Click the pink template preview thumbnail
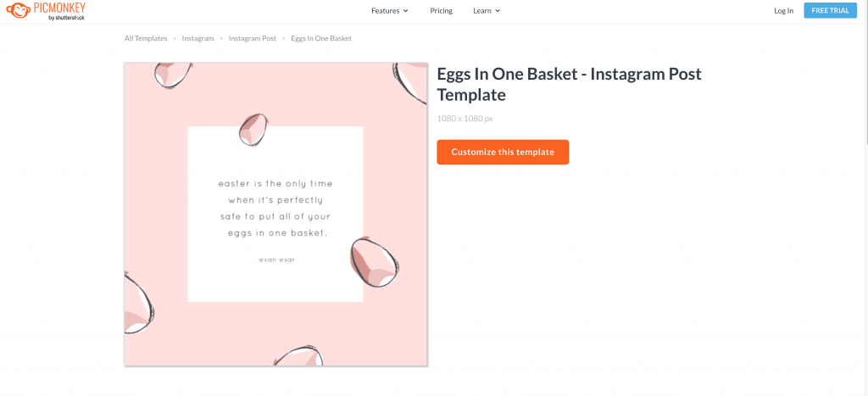 (275, 214)
